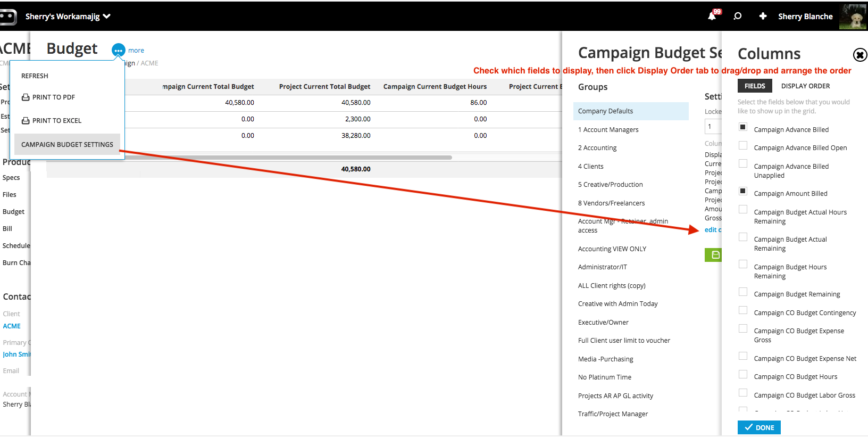
Task: Check Campaign Budget Remaining
Action: tap(743, 292)
